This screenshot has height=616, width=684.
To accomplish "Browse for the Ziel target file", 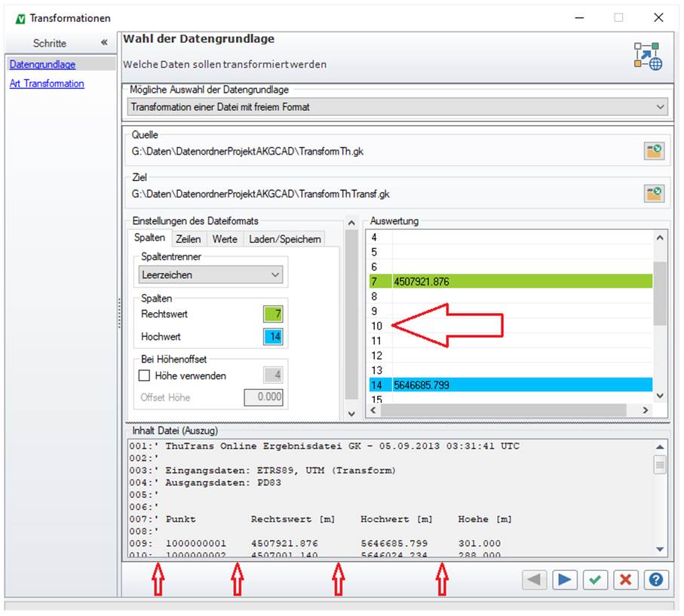I will 654,194.
